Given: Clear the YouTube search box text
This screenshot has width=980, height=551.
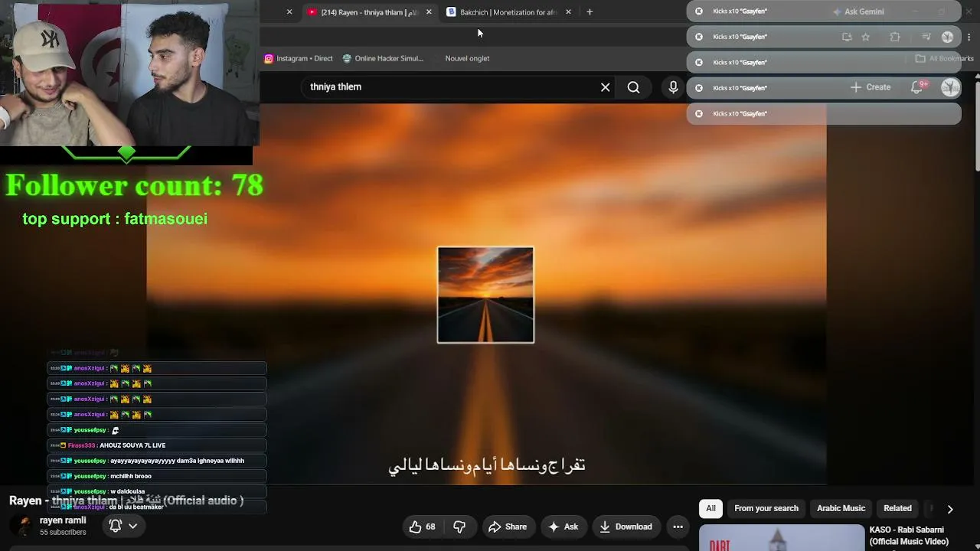Looking at the screenshot, I should pos(605,87).
